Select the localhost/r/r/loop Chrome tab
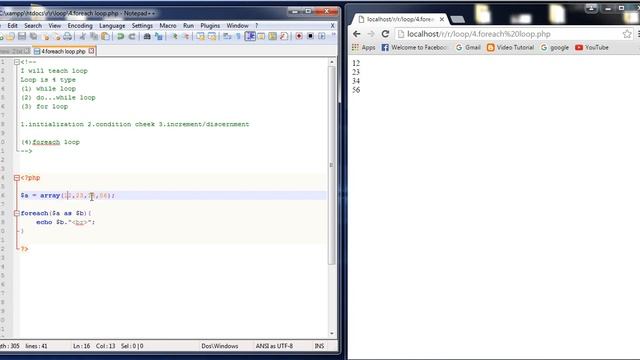 pos(400,19)
